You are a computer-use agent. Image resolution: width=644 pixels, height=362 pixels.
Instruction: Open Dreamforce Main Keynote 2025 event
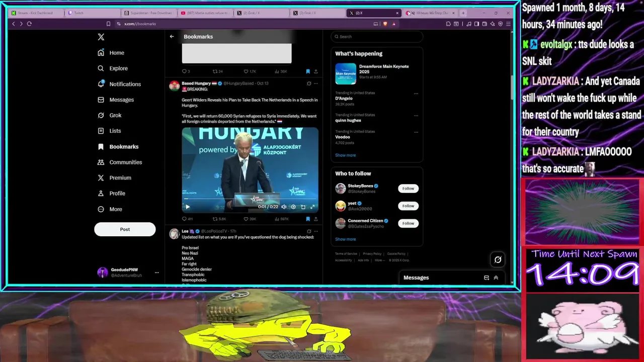pos(377,73)
